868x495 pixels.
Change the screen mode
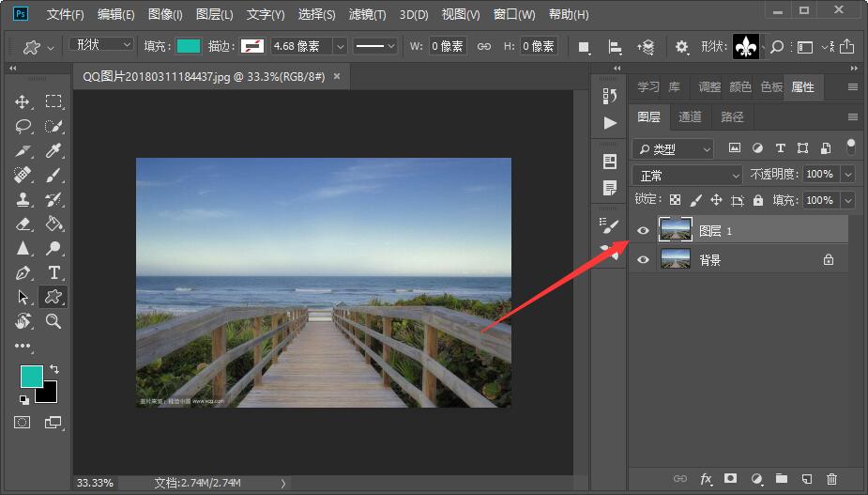(53, 423)
